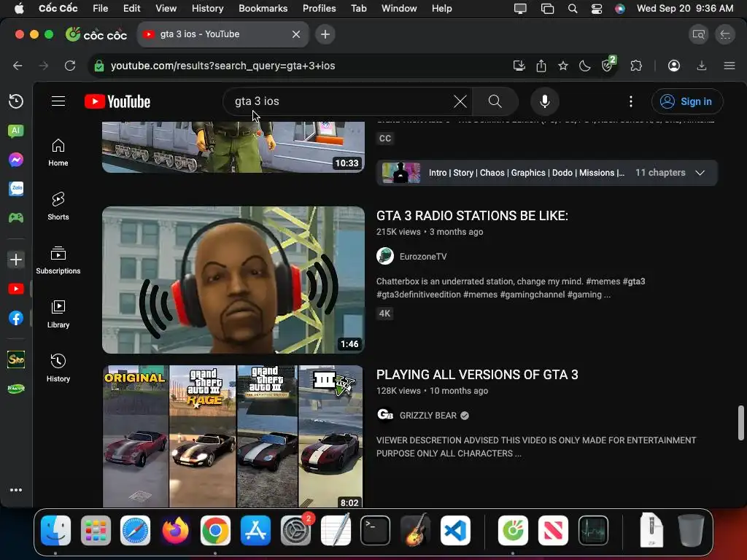Open Facebook shortcut in browser sidebar
747x560 pixels.
tap(16, 318)
